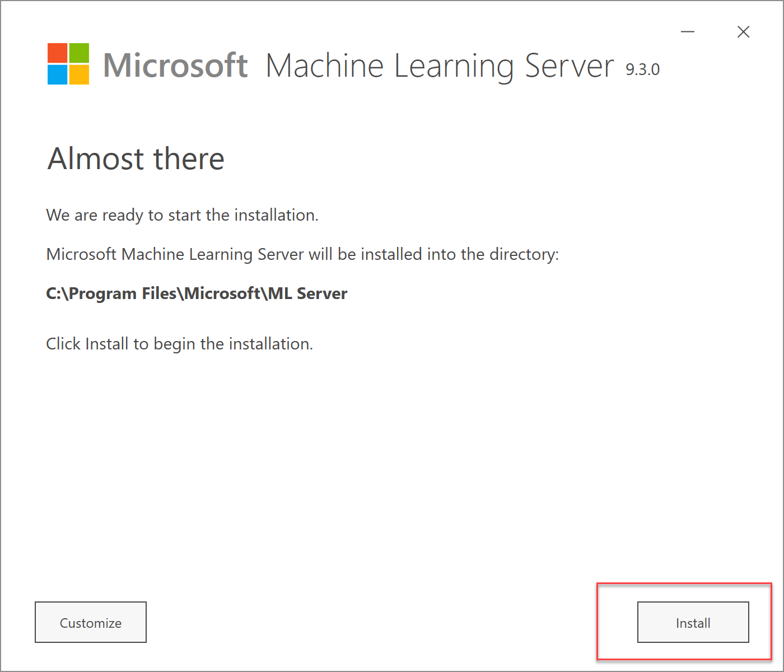This screenshot has width=784, height=672.
Task: Click the "Click Install to begin" instruction text
Action: pyautogui.click(x=179, y=344)
